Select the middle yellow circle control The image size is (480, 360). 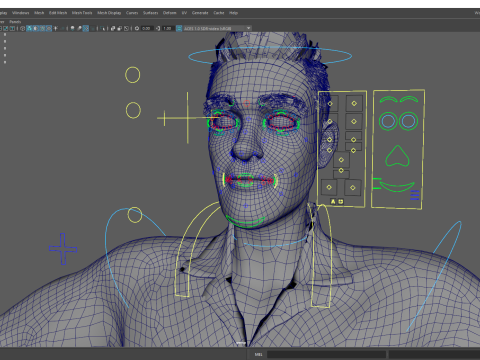click(x=133, y=110)
